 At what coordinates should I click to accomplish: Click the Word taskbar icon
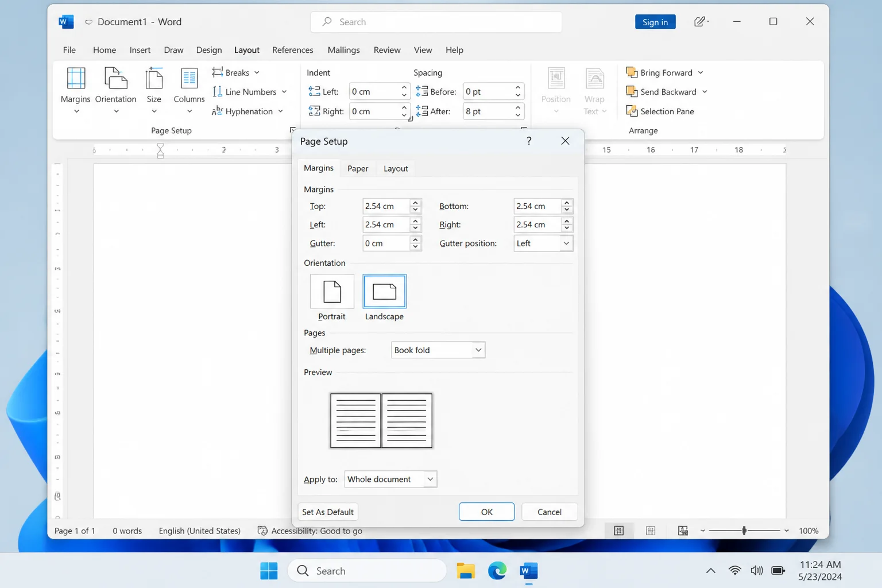(x=529, y=571)
